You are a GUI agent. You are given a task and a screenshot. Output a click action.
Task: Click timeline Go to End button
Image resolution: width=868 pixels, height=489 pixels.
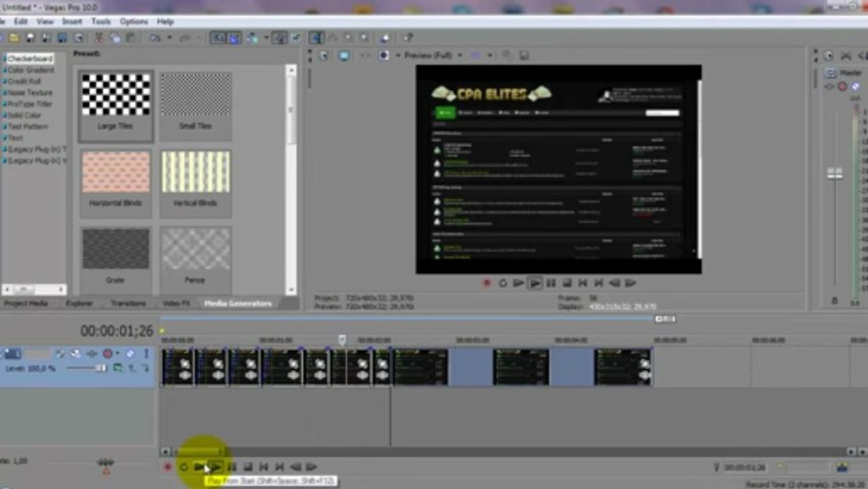tap(280, 467)
